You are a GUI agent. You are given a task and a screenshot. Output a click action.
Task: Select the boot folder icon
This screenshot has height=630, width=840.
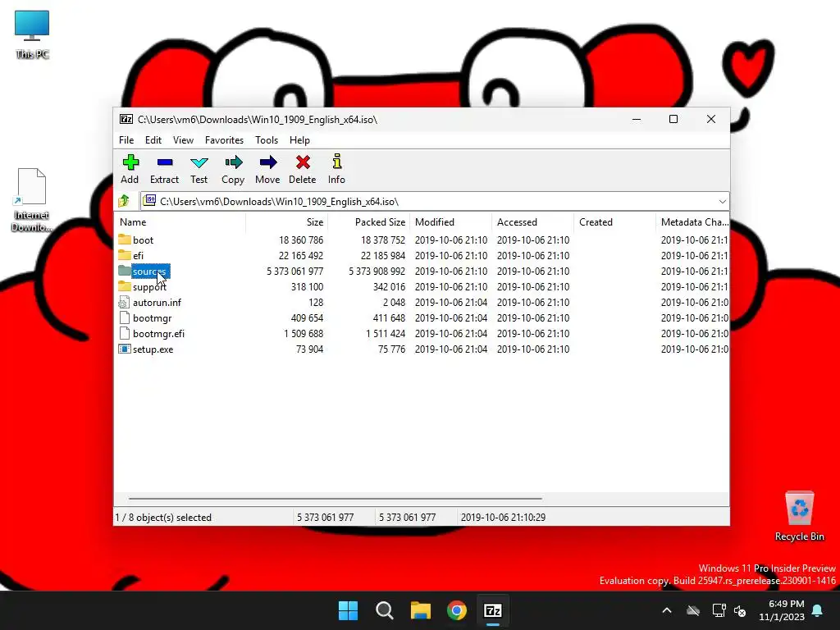coord(125,240)
